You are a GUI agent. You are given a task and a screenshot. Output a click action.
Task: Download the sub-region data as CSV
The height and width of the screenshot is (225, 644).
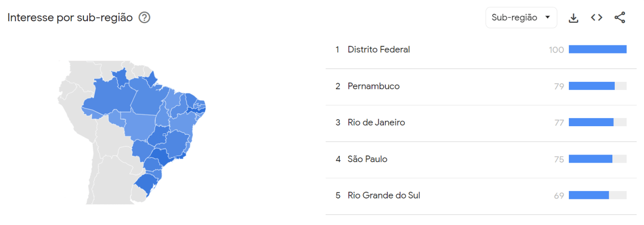pyautogui.click(x=573, y=18)
